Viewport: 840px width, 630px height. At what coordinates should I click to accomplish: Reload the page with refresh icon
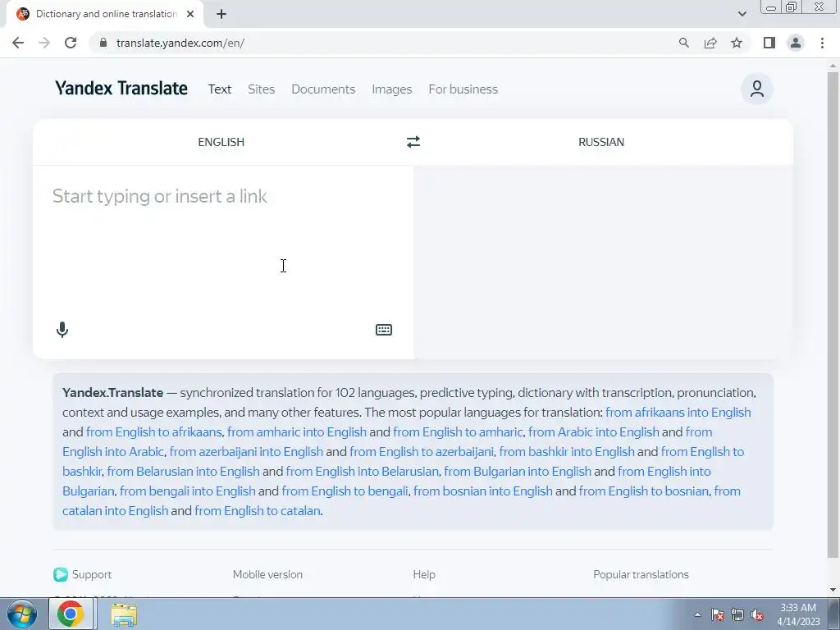pyautogui.click(x=71, y=43)
